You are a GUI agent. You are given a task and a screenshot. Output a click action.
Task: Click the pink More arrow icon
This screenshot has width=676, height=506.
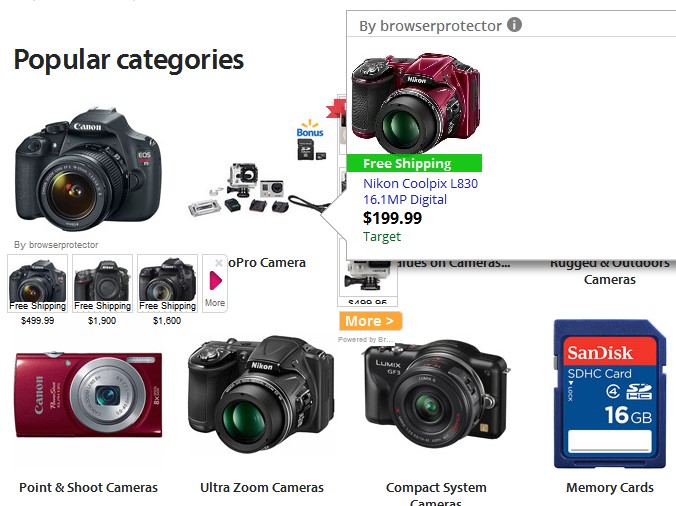tap(215, 281)
